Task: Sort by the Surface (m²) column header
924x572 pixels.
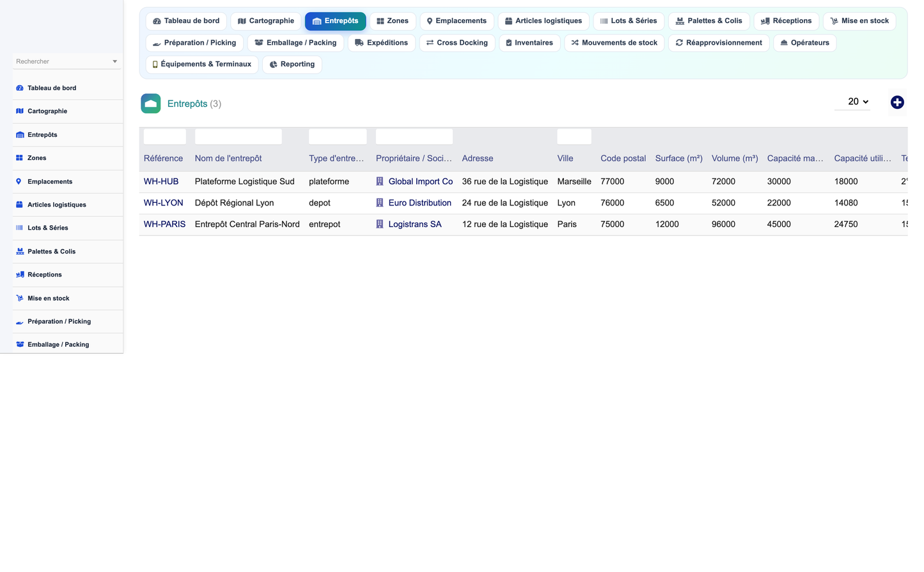Action: tap(678, 159)
